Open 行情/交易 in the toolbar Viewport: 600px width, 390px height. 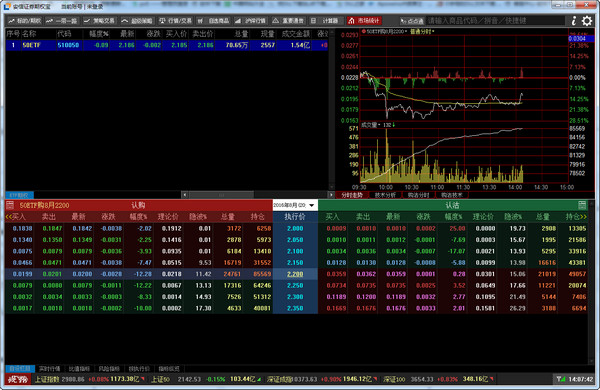coord(176,21)
